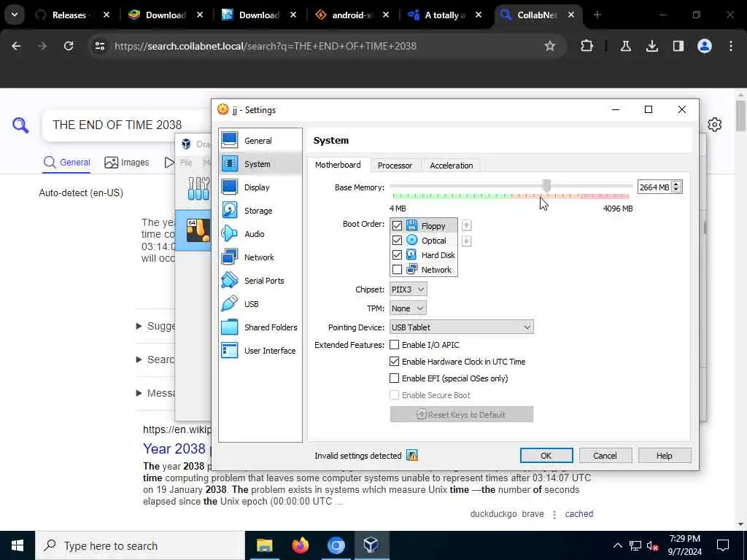Enable EFI special OSes checkbox

click(x=394, y=378)
